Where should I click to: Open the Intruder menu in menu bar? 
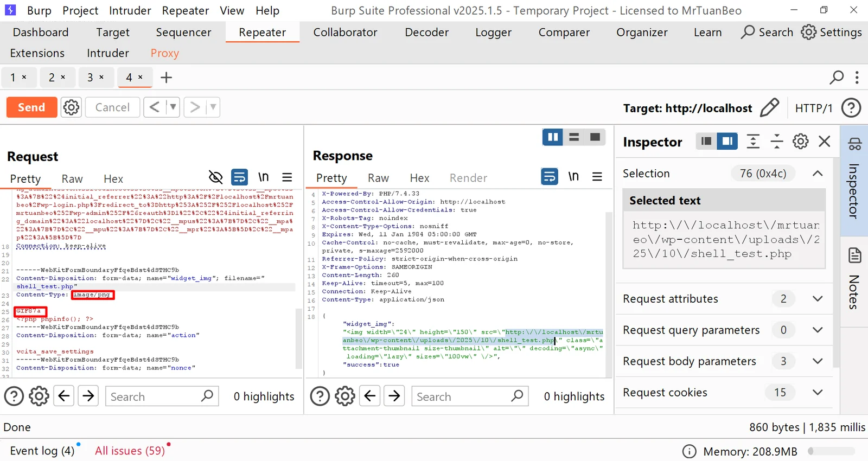click(130, 10)
